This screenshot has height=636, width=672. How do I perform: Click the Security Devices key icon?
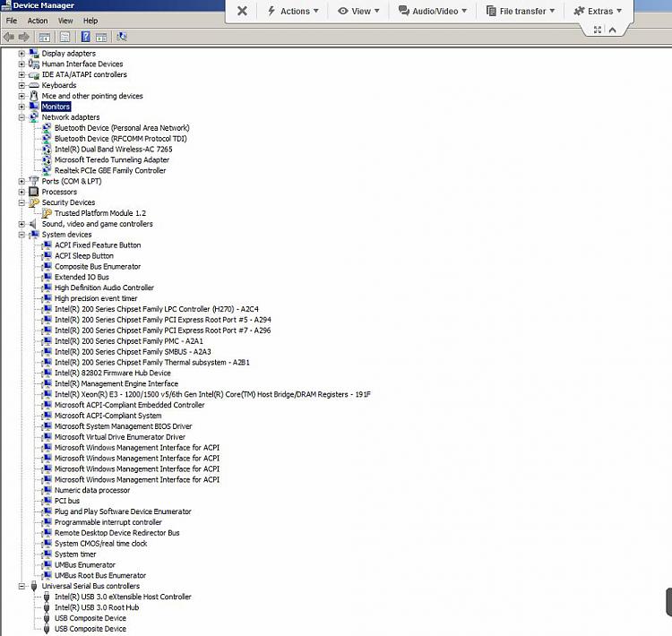click(x=34, y=202)
